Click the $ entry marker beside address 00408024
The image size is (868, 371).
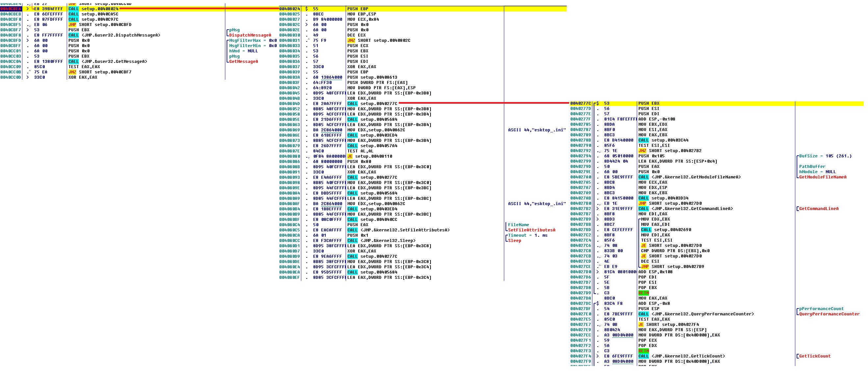306,9
